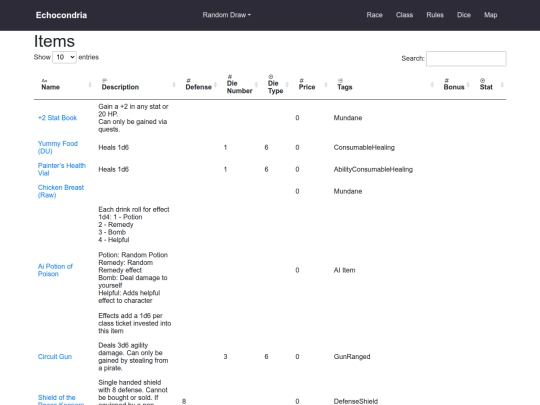Open the Chicken Breast (Raw) item
This screenshot has height=405, width=540.
coord(61,191)
